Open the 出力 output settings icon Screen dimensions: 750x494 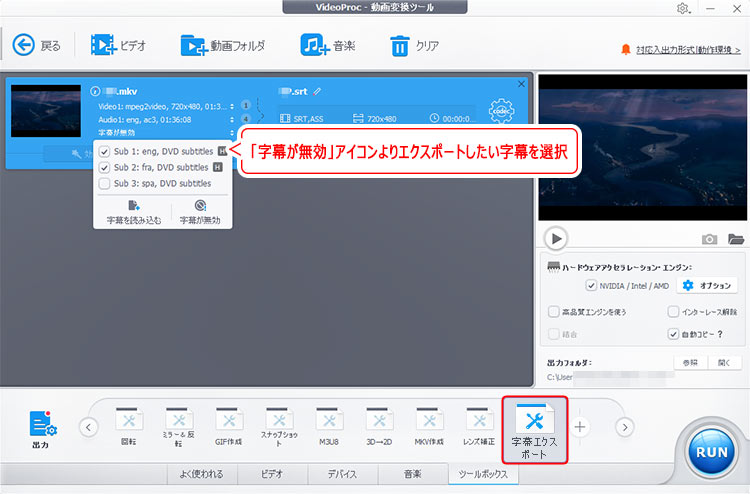pyautogui.click(x=42, y=429)
